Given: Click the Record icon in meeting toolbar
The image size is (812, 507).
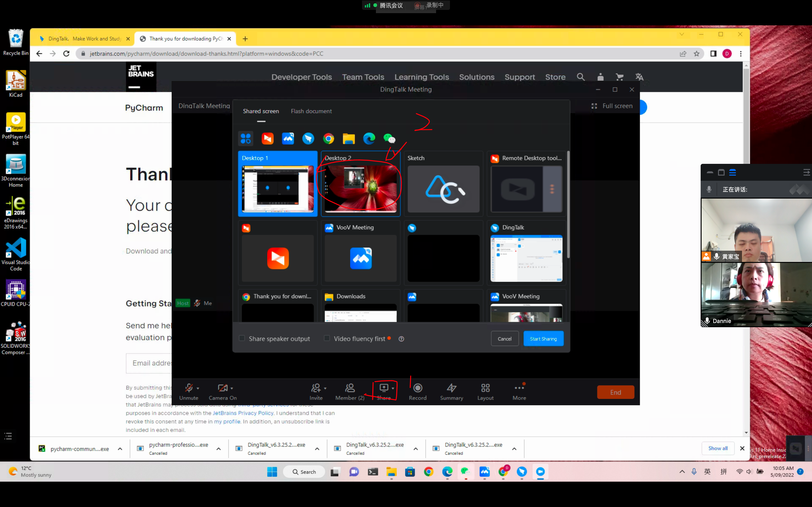Looking at the screenshot, I should click(x=418, y=388).
